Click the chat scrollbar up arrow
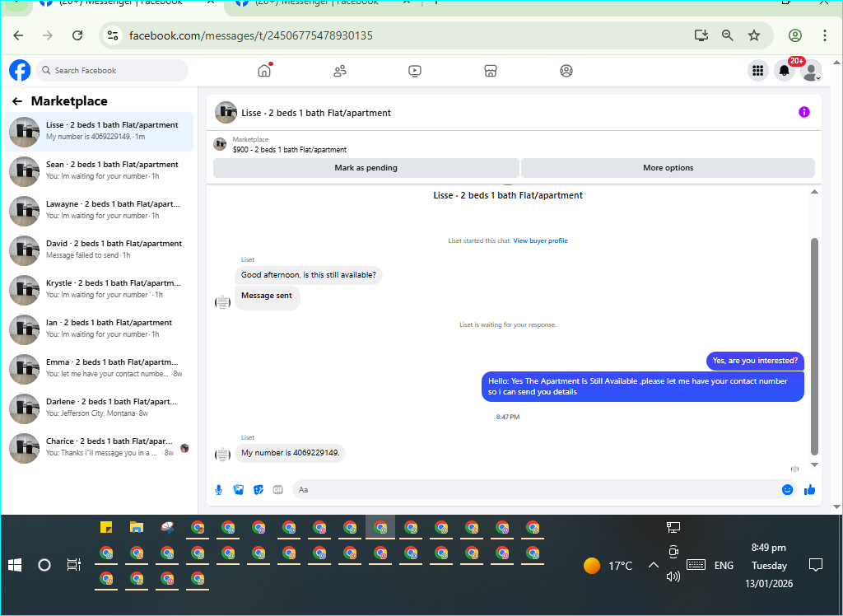 (x=814, y=192)
